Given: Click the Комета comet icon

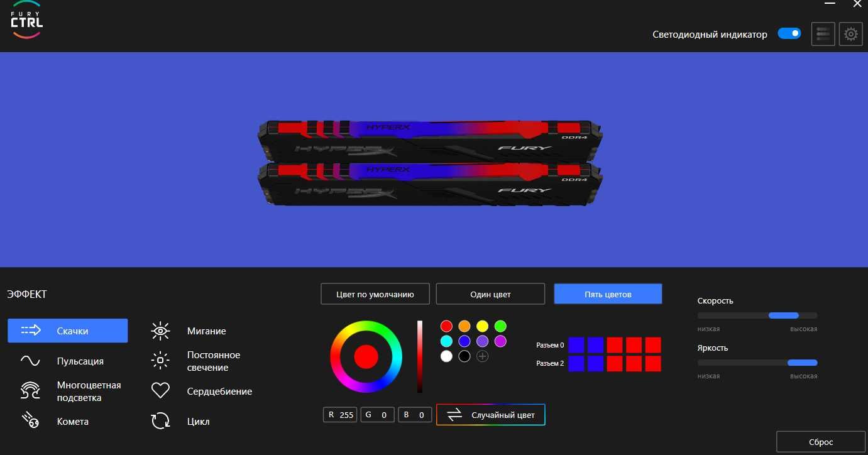Looking at the screenshot, I should pyautogui.click(x=30, y=421).
